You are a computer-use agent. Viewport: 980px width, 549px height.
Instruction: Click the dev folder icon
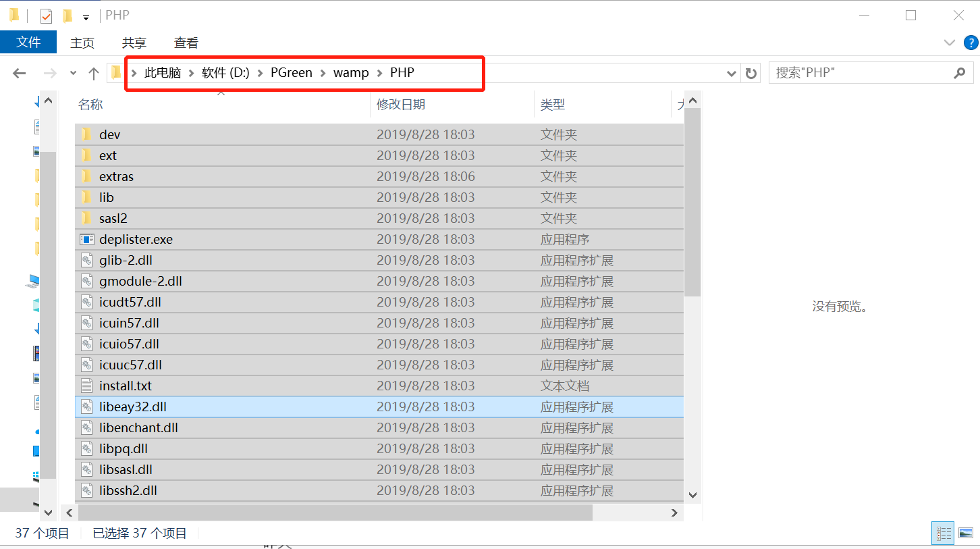[86, 134]
